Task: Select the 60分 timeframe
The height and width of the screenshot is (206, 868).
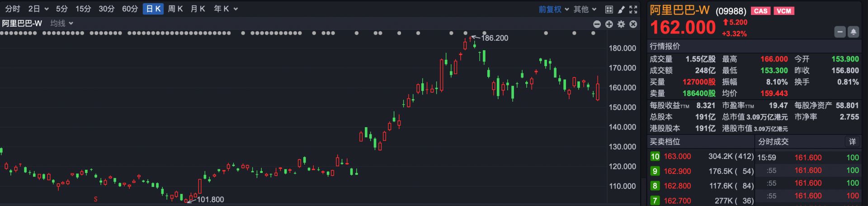Action: (130, 9)
